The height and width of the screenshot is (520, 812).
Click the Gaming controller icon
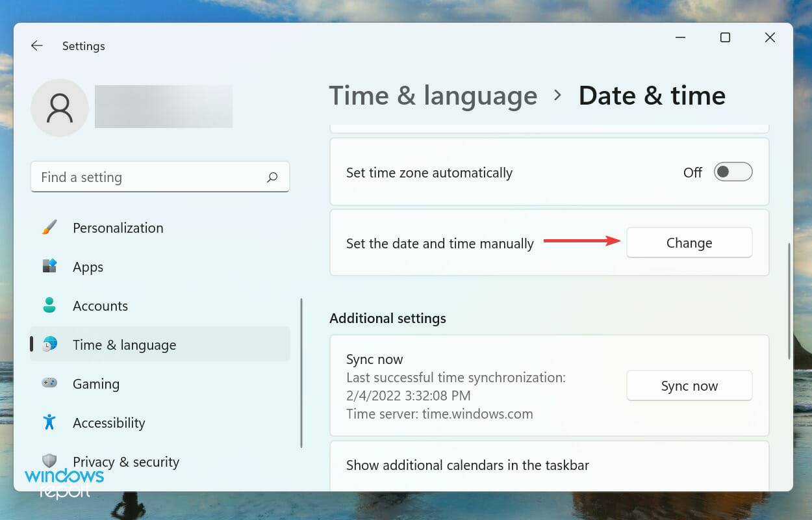tap(48, 383)
